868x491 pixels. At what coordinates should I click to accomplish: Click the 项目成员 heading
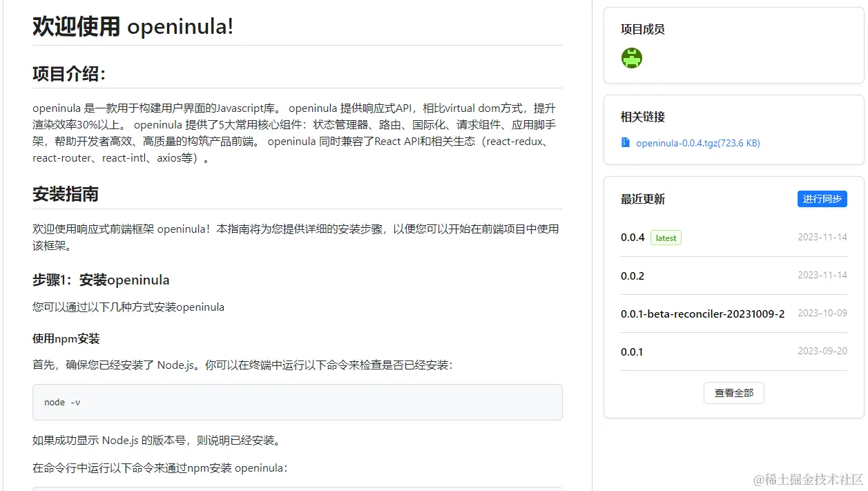[x=643, y=29]
